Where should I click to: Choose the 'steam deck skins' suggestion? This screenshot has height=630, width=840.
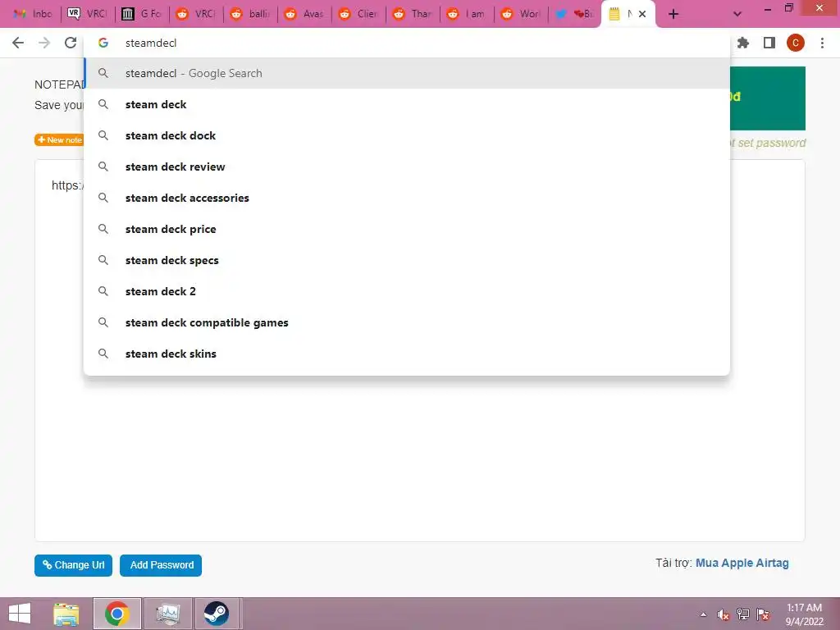pos(407,354)
